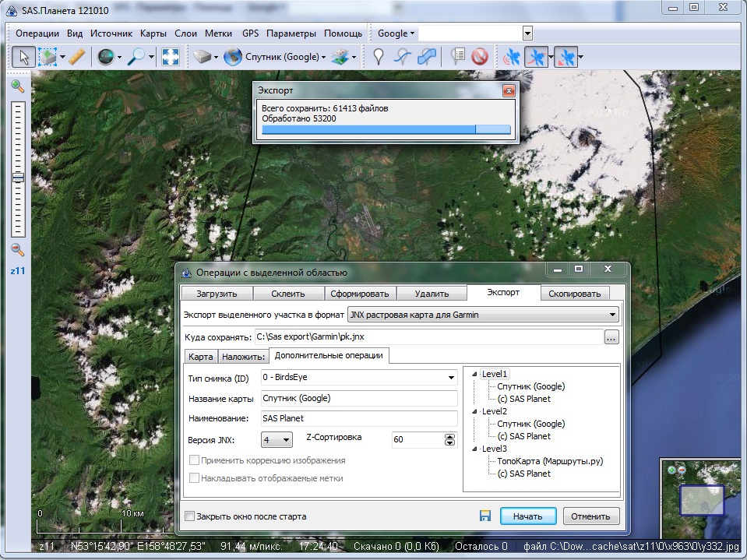Select the arrow cursor tool
The height and width of the screenshot is (560, 747).
point(23,57)
